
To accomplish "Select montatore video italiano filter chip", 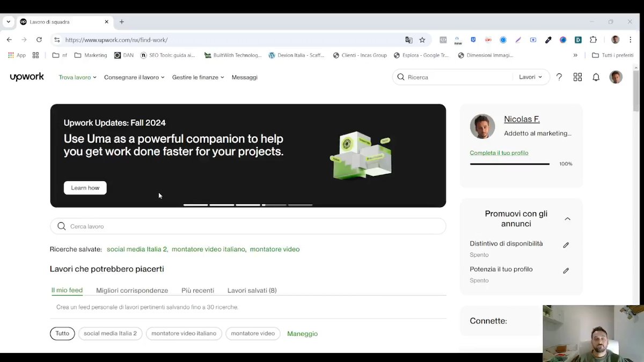I will [184, 334].
